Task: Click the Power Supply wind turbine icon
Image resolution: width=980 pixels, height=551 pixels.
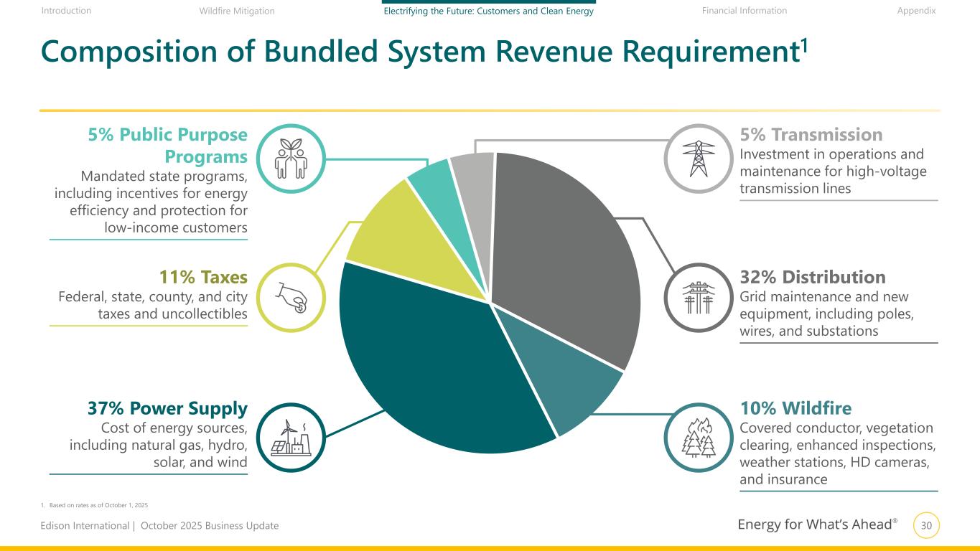Action: [x=291, y=438]
